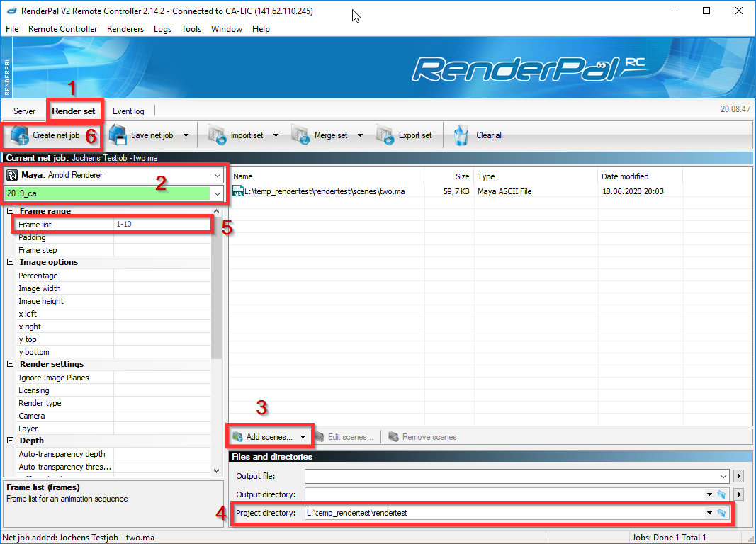Image resolution: width=756 pixels, height=544 pixels.
Task: Open the 2019_ca version dropdown
Action: [x=217, y=193]
